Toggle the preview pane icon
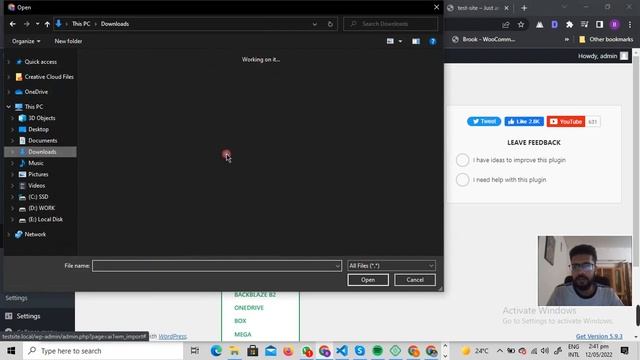 coord(416,41)
